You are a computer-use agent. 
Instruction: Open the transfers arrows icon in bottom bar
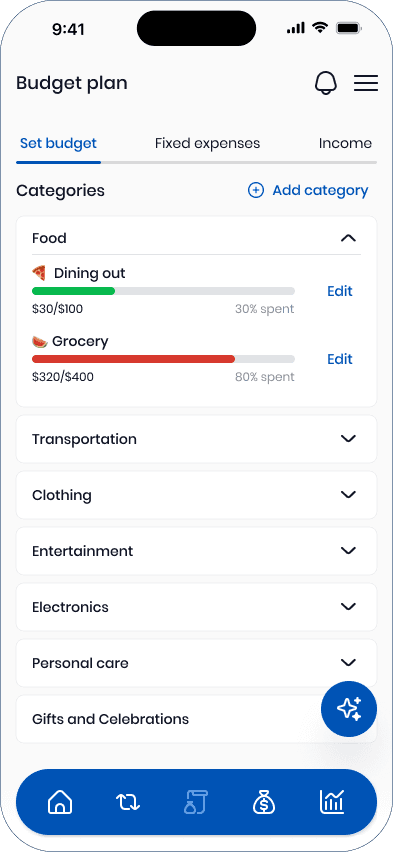coord(128,801)
